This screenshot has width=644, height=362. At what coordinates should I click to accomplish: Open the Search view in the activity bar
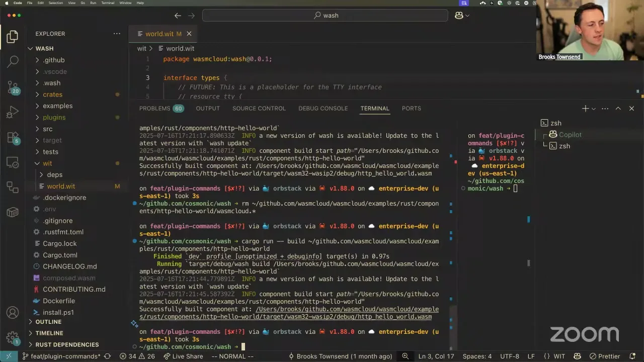coord(13,61)
